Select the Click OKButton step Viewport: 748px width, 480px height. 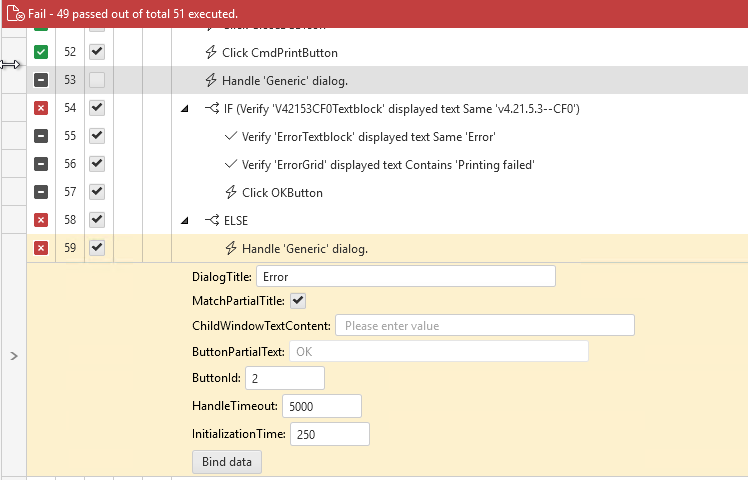pyautogui.click(x=282, y=192)
